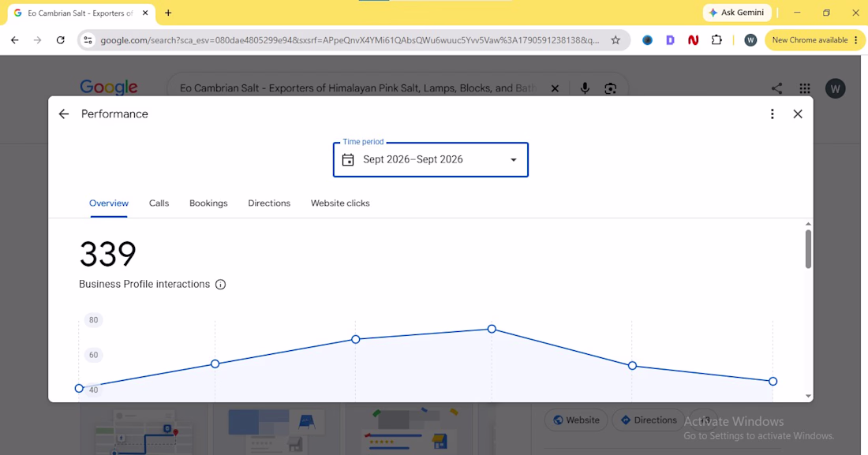Click the Google logo
The height and width of the screenshot is (455, 868).
point(109,88)
